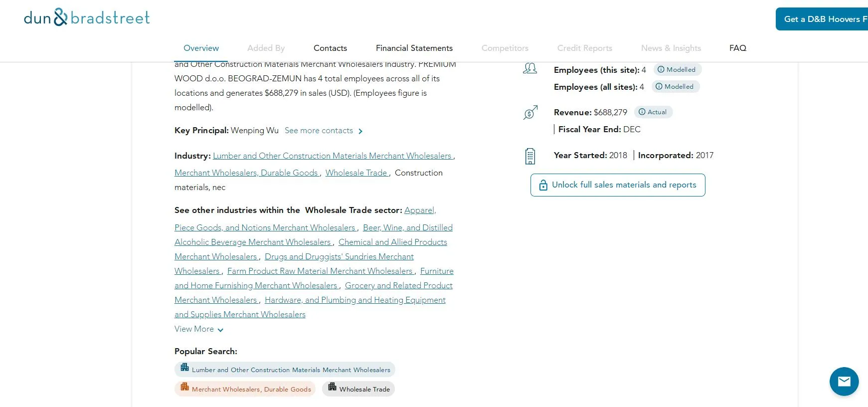Click the Dun & Bradstreet logo

(x=87, y=17)
